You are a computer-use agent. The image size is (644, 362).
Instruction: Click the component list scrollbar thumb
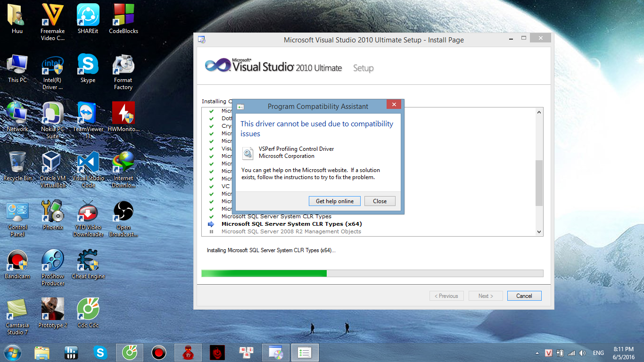(539, 183)
